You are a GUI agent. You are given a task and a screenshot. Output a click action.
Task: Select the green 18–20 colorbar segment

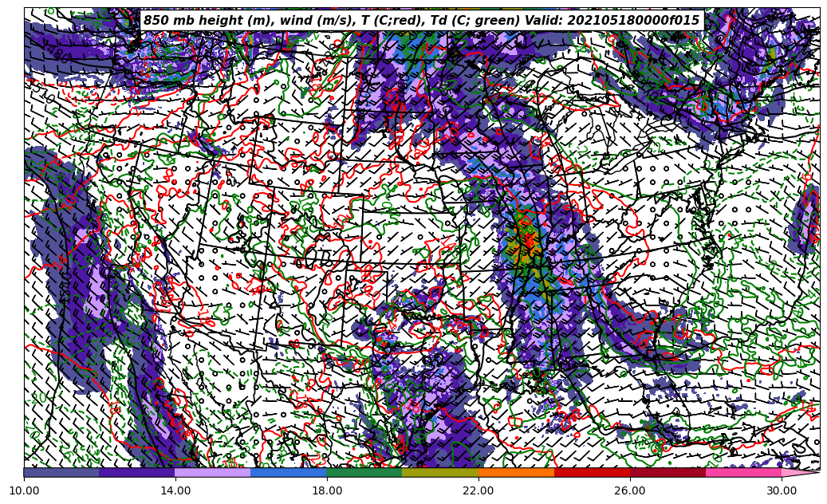coord(364,472)
